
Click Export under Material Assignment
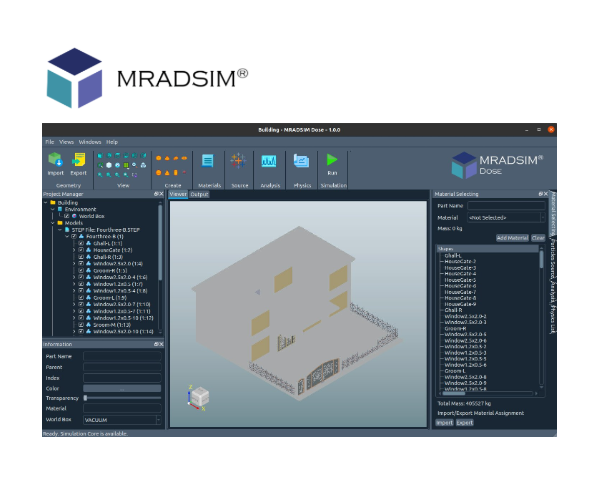pyautogui.click(x=465, y=423)
